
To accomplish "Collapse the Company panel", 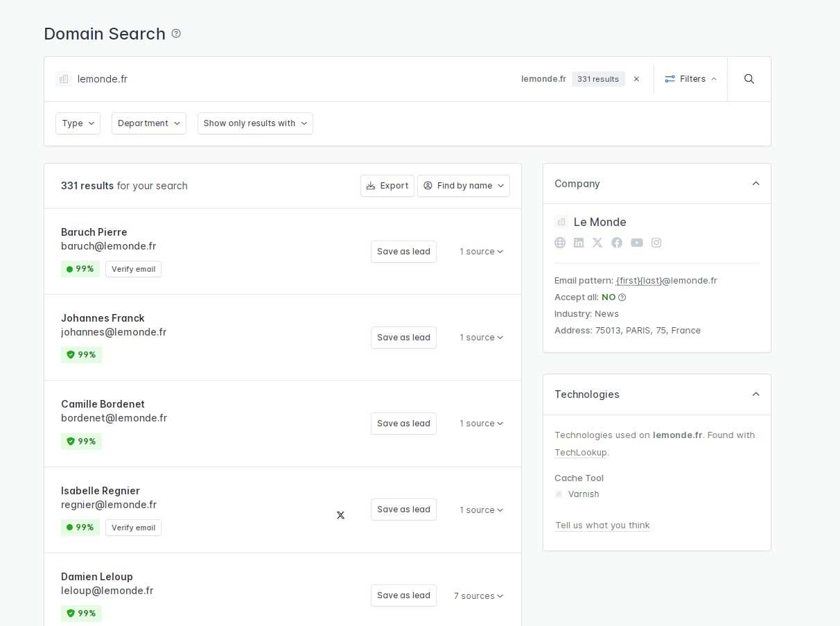I will 756,184.
